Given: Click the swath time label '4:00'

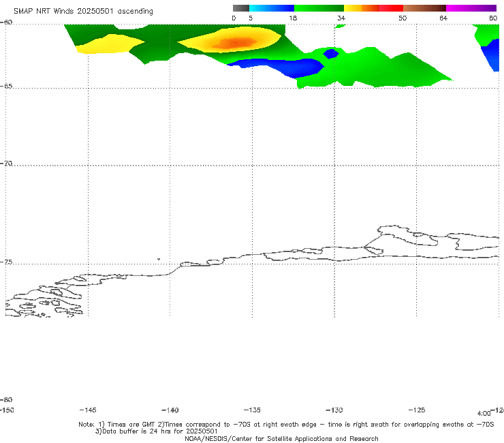Looking at the screenshot, I should coord(484,414).
